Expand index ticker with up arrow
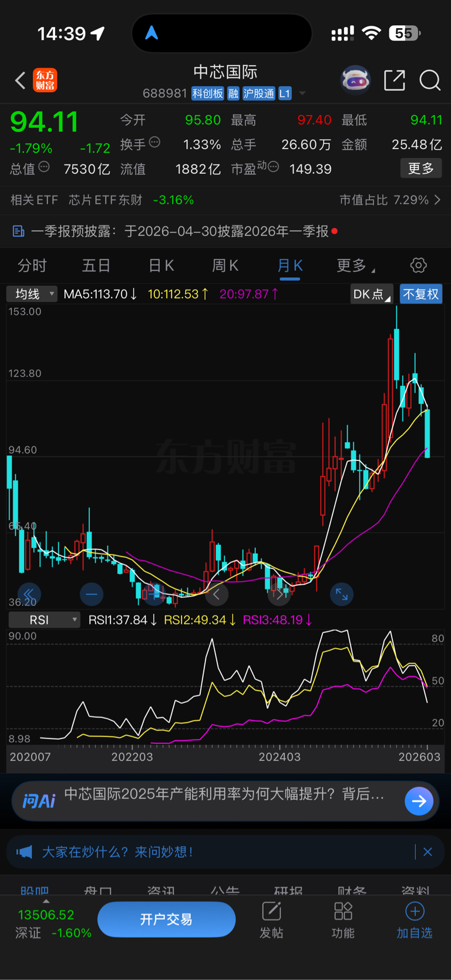Image resolution: width=451 pixels, height=980 pixels. pos(46,901)
